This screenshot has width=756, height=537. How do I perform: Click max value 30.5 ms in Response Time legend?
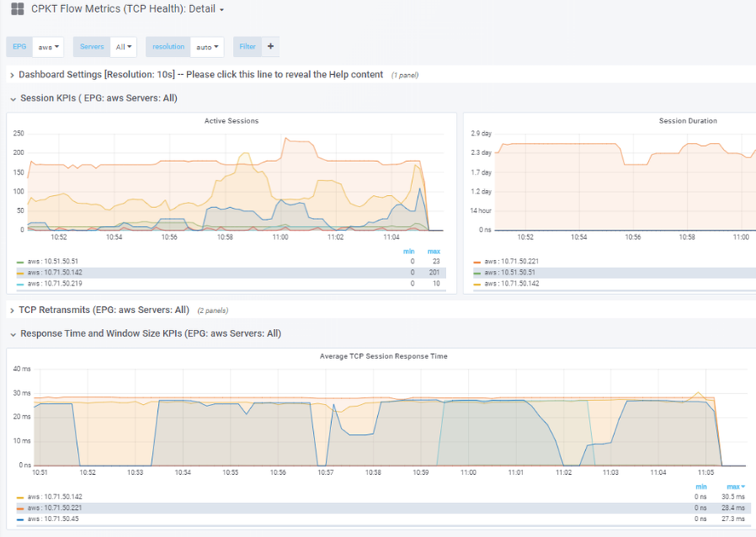pos(733,496)
